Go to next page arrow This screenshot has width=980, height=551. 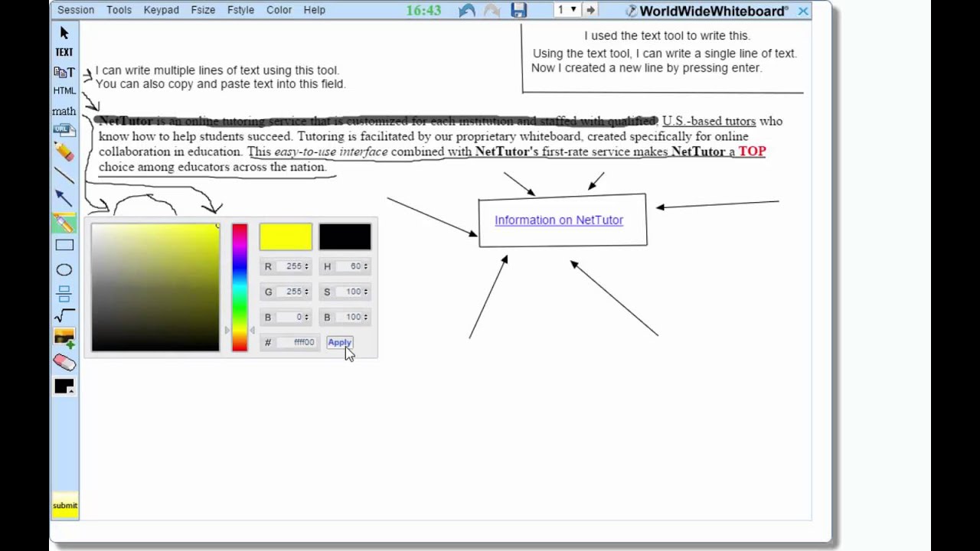pos(590,10)
